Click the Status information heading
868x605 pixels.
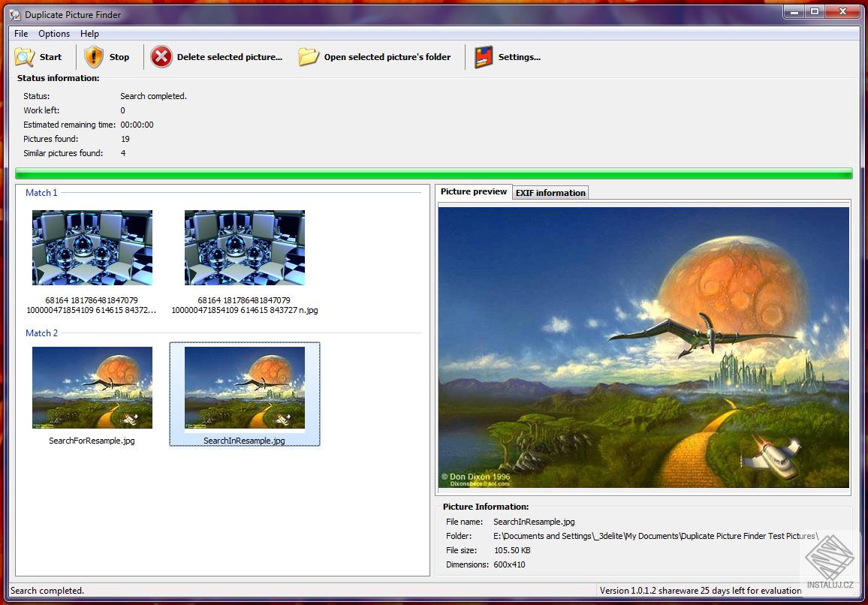pyautogui.click(x=58, y=78)
